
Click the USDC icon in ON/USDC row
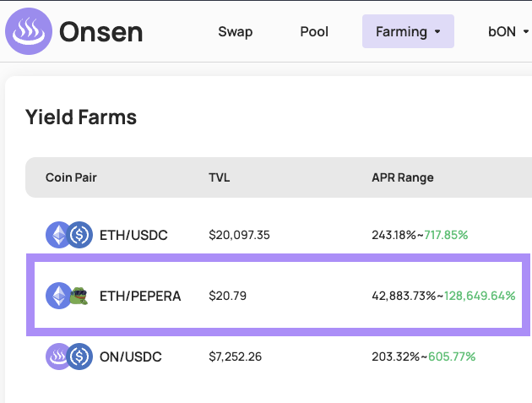[x=79, y=357]
